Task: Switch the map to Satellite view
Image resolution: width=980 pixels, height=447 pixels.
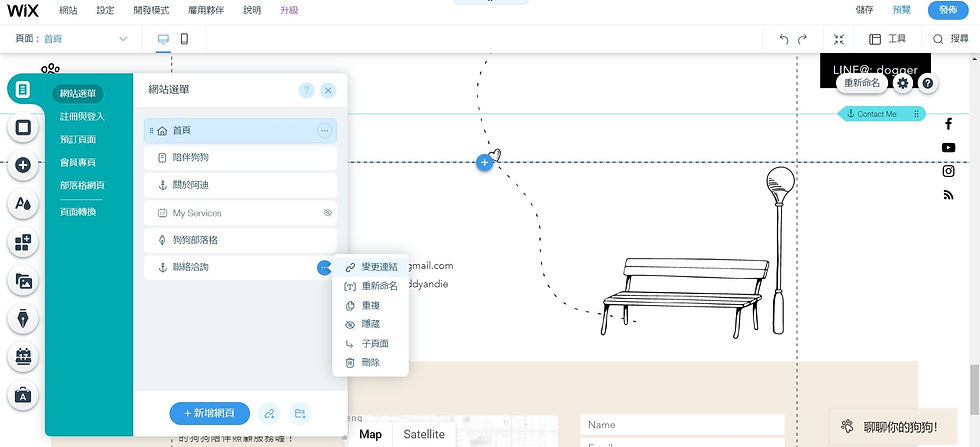Action: click(424, 434)
